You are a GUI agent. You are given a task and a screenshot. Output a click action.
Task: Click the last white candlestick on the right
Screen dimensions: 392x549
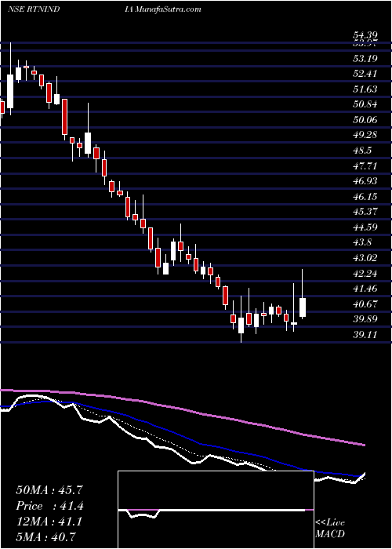pyautogui.click(x=303, y=307)
